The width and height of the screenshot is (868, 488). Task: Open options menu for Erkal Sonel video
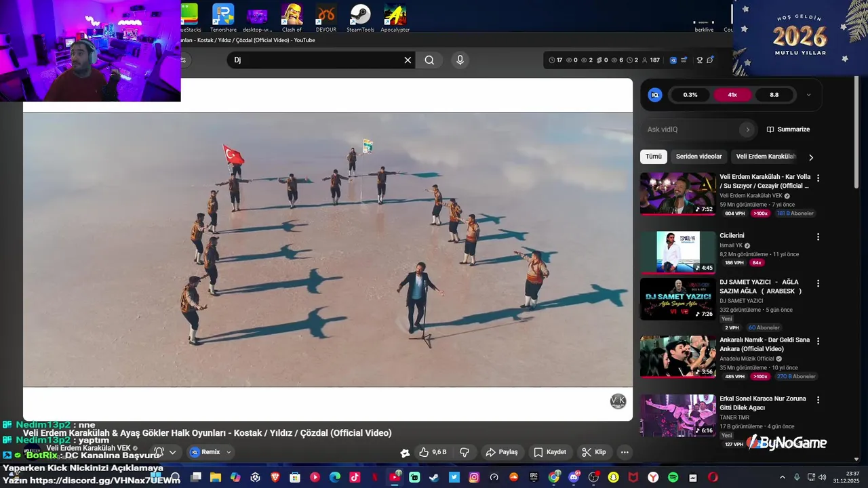[818, 401]
